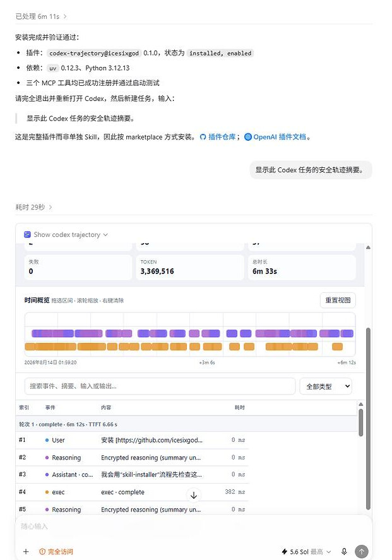
Task: Open the OpenAI 插件文档 link
Action: [x=280, y=137]
